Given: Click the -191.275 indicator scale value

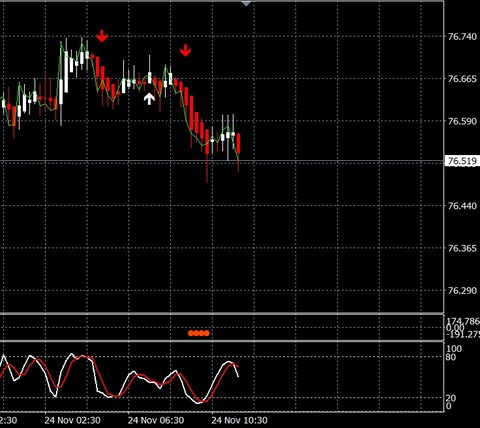Looking at the screenshot, I should (x=463, y=334).
